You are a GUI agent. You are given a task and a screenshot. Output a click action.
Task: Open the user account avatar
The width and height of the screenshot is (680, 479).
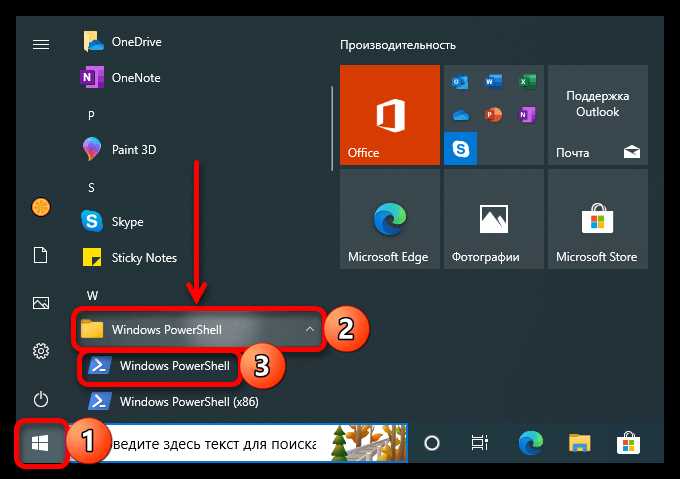point(41,207)
